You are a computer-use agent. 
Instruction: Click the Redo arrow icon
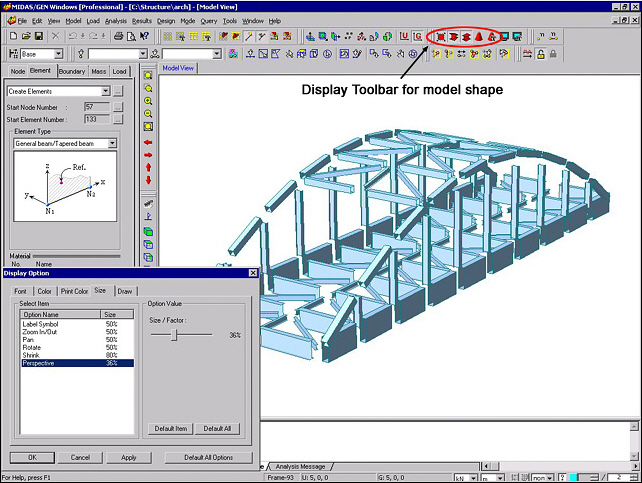pos(93,36)
